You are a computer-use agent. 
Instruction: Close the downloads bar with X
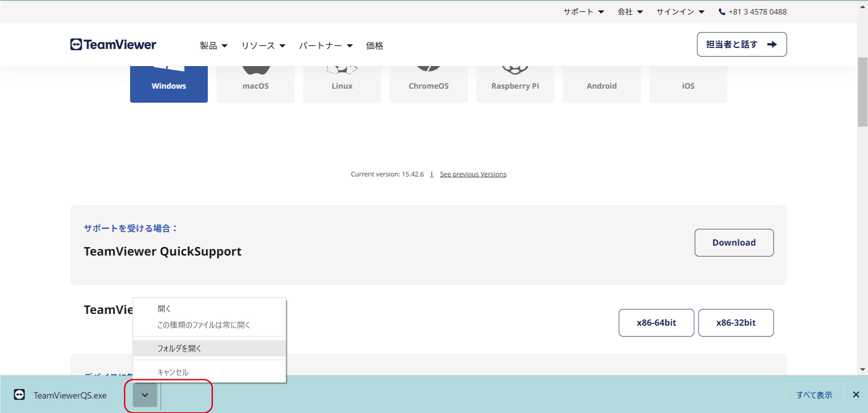pos(856,394)
